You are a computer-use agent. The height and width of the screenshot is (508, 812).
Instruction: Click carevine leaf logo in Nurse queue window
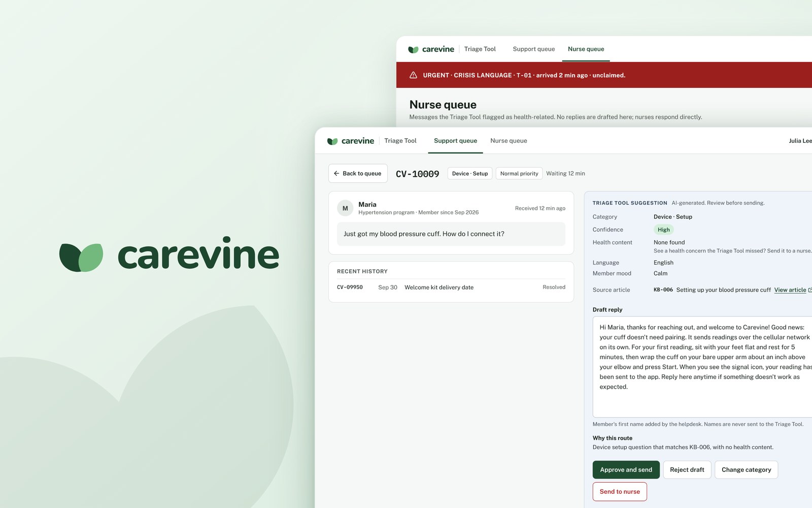click(x=413, y=50)
